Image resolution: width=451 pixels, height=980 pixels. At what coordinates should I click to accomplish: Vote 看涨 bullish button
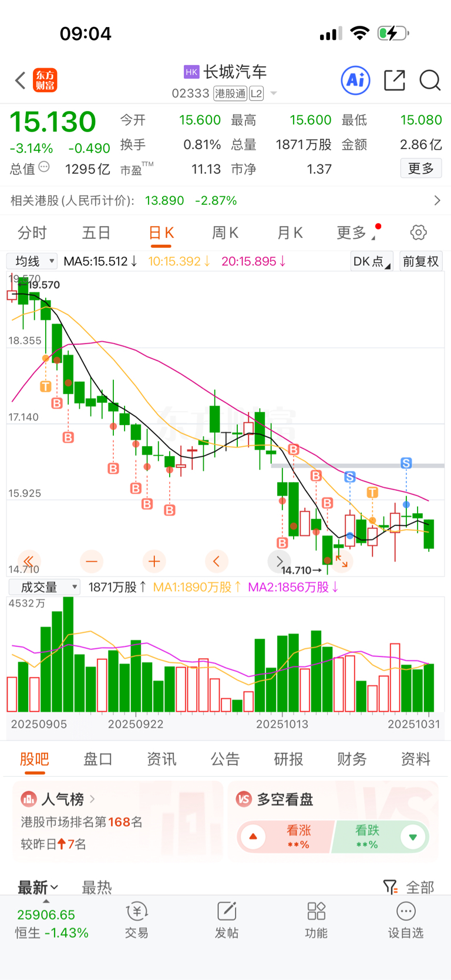pos(285,837)
